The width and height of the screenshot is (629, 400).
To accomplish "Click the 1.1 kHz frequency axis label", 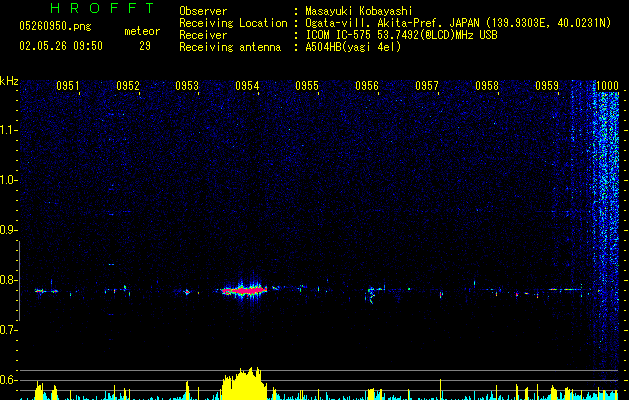I will 8,130.
